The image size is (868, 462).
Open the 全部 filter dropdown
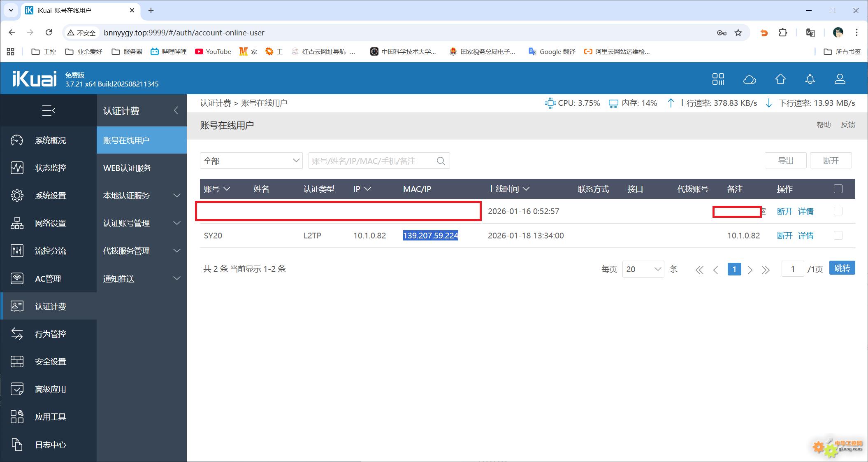tap(251, 161)
